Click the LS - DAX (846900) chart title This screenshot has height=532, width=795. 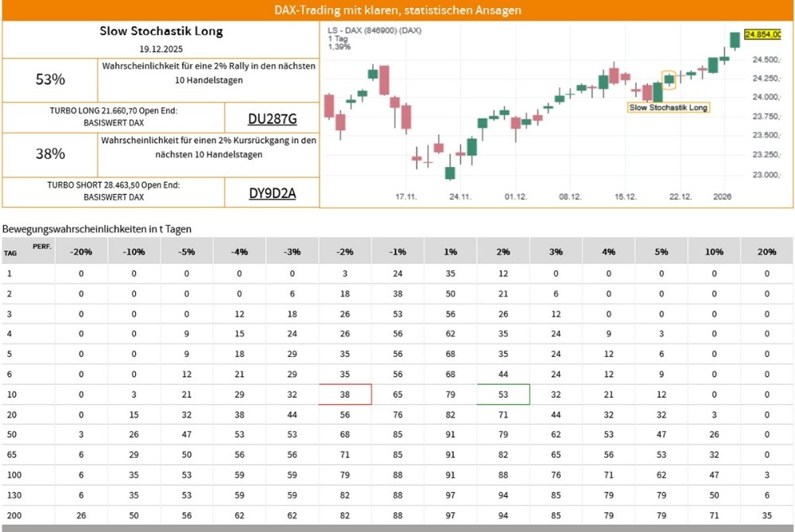374,30
